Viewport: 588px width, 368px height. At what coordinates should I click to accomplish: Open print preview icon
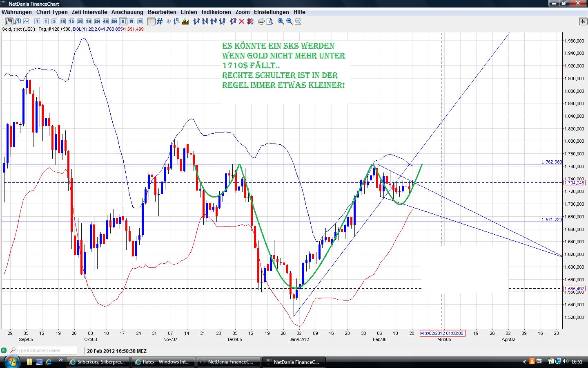[x=270, y=21]
